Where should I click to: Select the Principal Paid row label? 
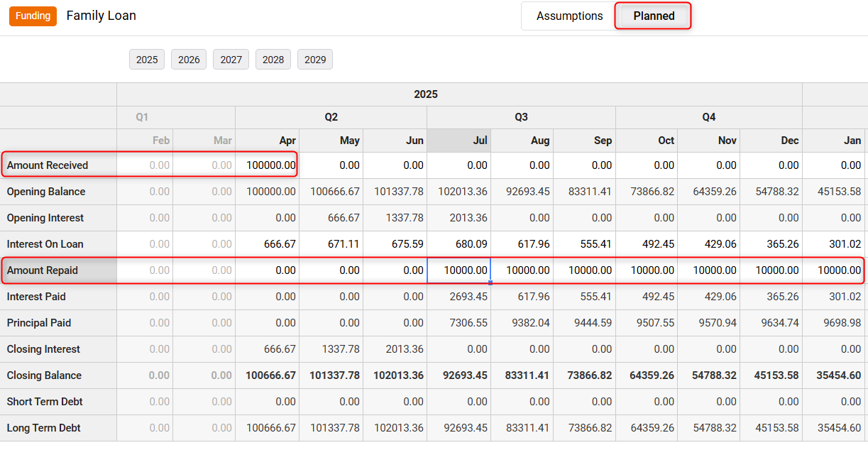pos(58,323)
